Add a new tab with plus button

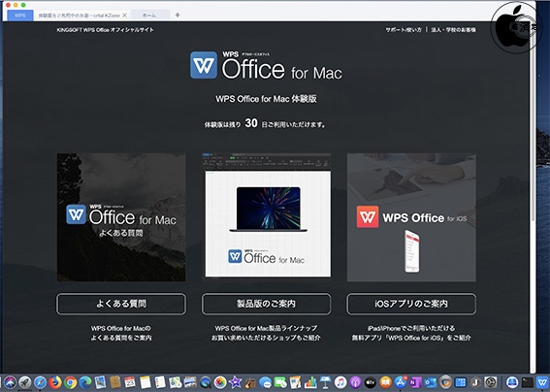coord(178,16)
